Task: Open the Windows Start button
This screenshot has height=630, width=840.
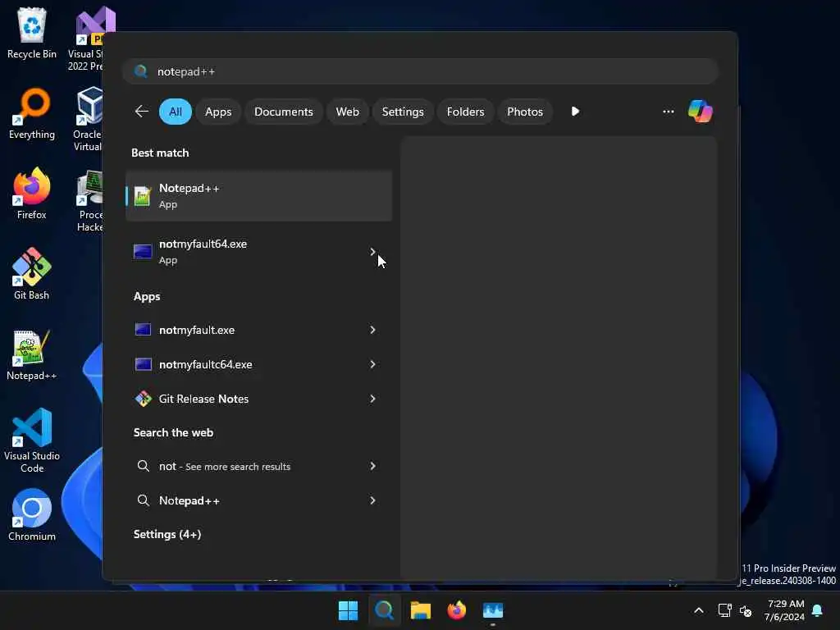Action: click(348, 610)
